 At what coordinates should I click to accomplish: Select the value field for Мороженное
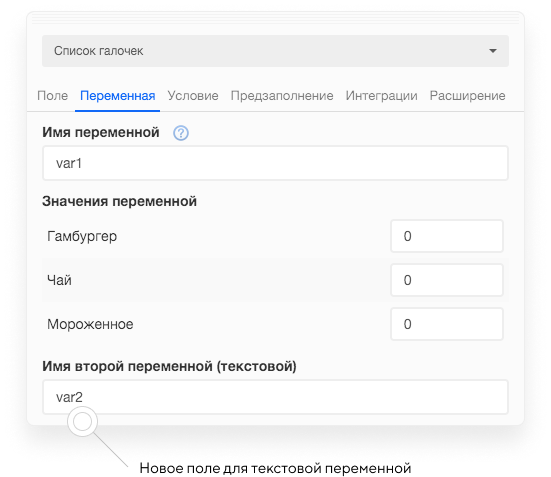[x=447, y=324]
